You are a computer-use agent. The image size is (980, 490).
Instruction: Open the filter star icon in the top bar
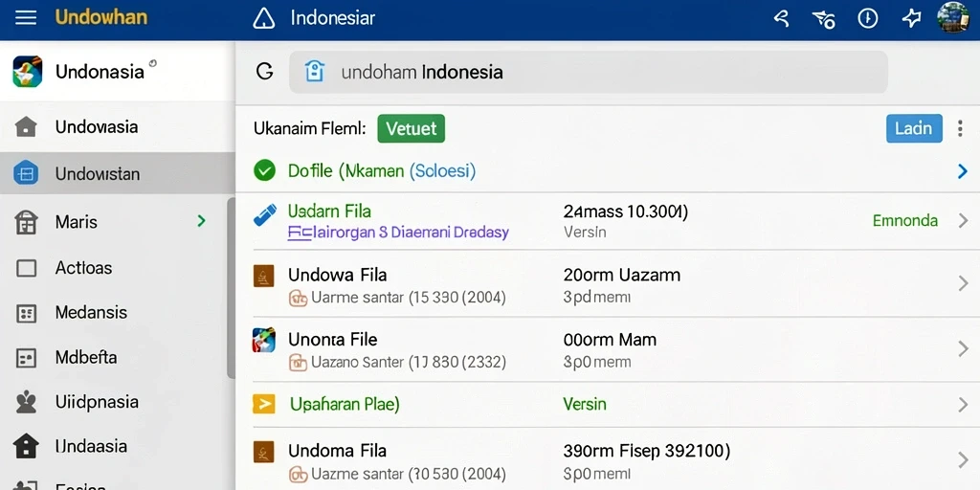pyautogui.click(x=824, y=19)
